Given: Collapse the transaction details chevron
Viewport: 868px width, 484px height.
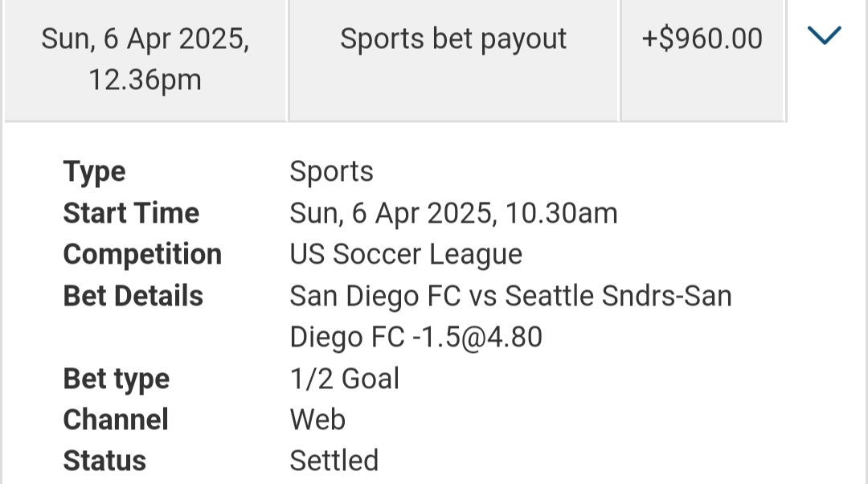Looking at the screenshot, I should coord(825,36).
